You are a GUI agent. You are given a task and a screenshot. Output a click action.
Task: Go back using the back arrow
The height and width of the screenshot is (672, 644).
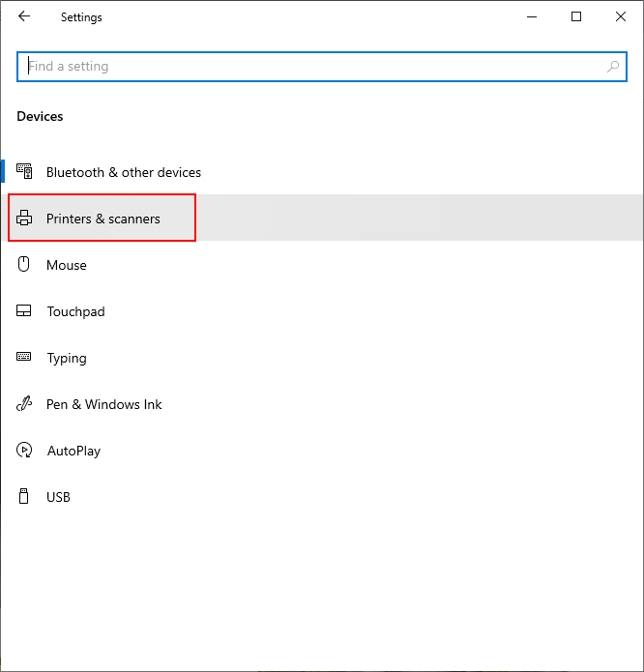coord(24,16)
